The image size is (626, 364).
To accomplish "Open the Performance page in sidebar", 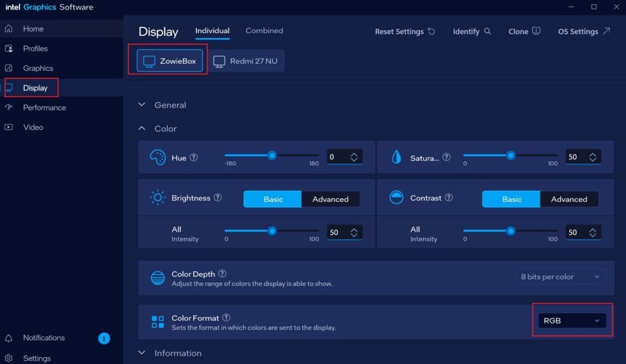I will click(44, 108).
